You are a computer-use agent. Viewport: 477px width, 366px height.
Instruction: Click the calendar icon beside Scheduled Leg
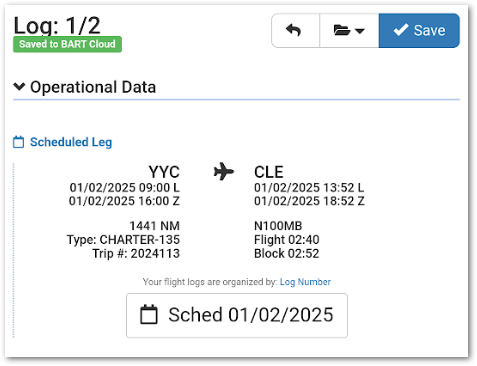tap(18, 142)
